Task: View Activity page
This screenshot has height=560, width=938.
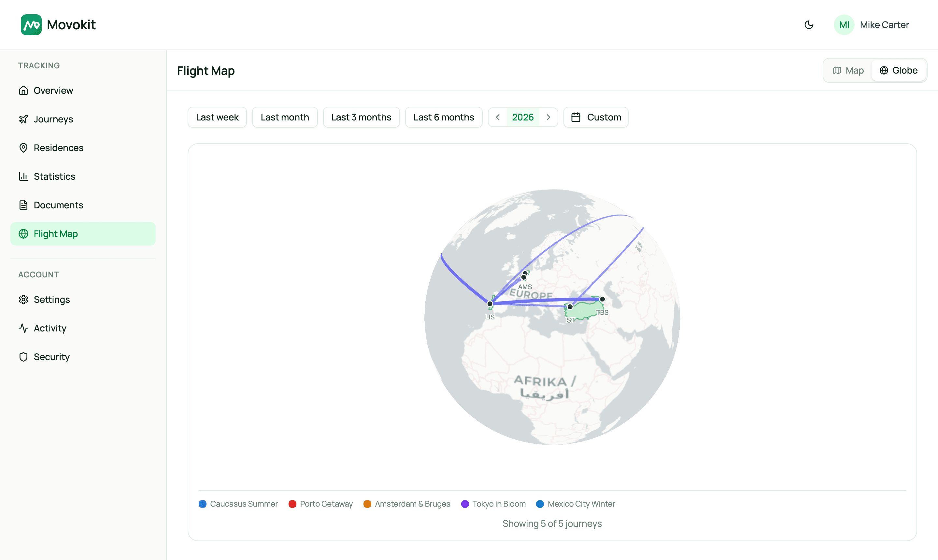Action: tap(83, 328)
